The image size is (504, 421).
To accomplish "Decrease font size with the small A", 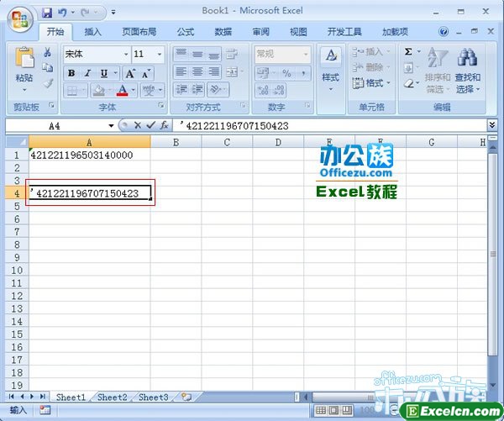I will point(146,74).
